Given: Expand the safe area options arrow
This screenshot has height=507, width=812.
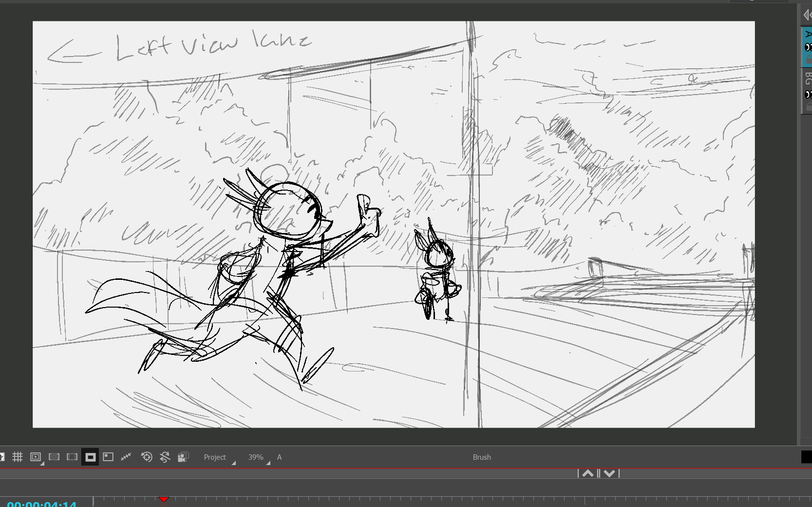Looking at the screenshot, I should 42,463.
